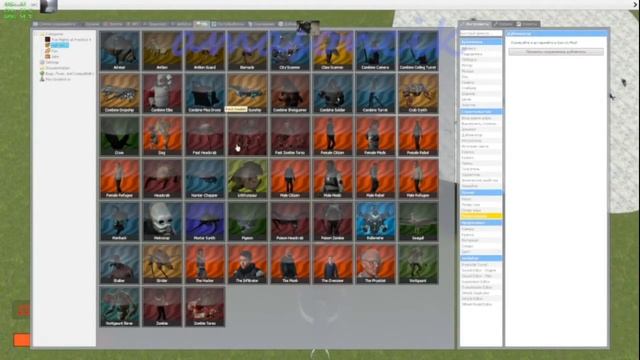This screenshot has width=640, height=360.
Task: Select the blue-highlighted category in left tree
Action: (x=60, y=45)
